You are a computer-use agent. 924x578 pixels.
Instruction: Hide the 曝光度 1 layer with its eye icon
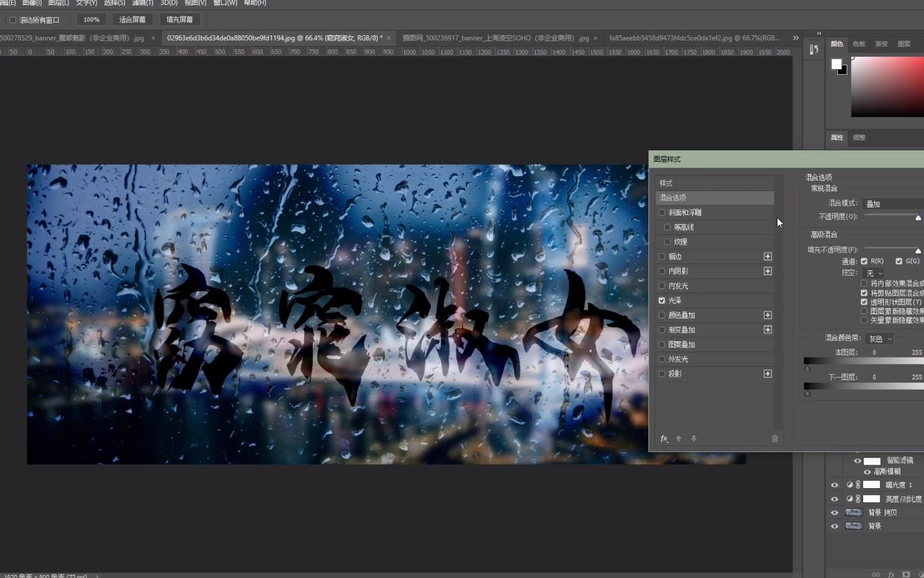click(x=835, y=485)
